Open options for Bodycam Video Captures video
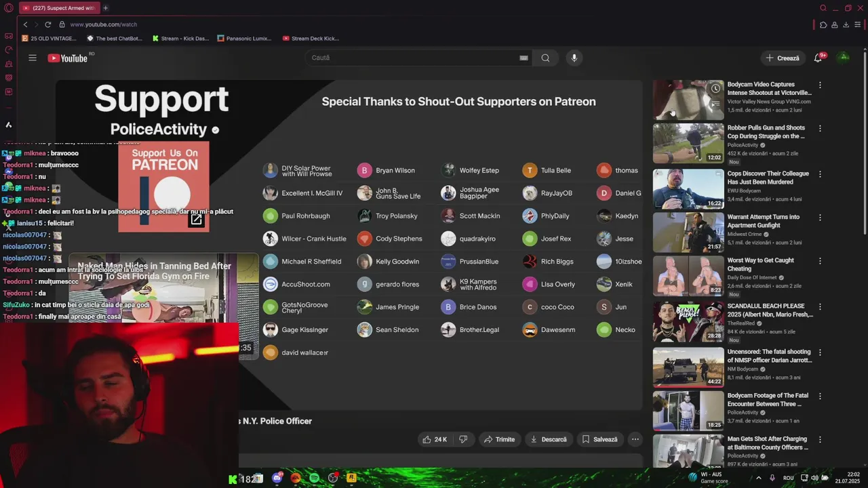 click(820, 85)
